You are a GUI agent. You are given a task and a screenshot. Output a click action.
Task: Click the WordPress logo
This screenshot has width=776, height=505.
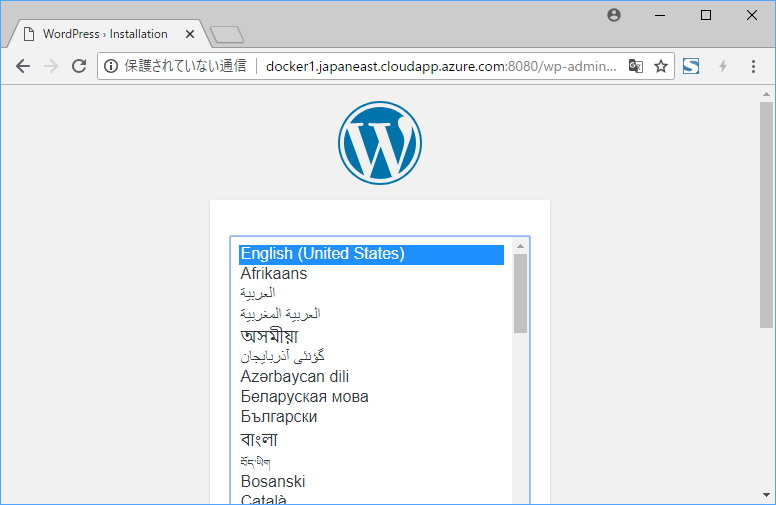tap(380, 143)
